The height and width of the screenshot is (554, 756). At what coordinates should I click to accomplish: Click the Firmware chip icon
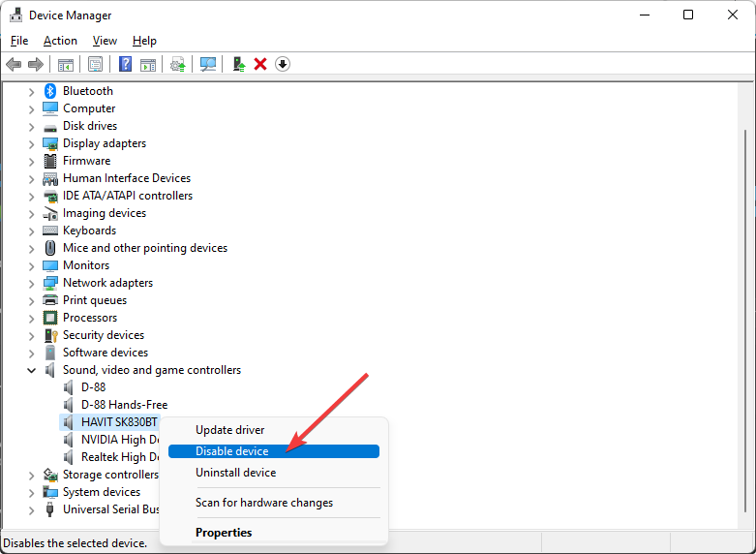(x=50, y=161)
